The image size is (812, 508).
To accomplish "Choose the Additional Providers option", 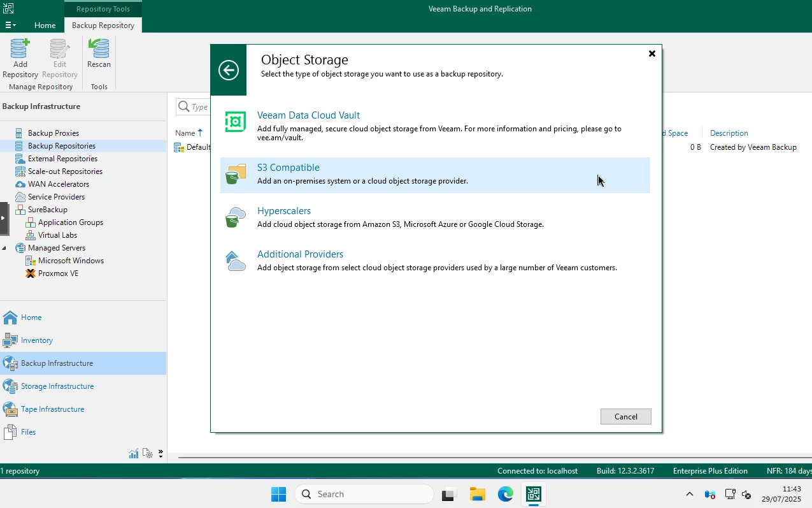I will tap(435, 261).
